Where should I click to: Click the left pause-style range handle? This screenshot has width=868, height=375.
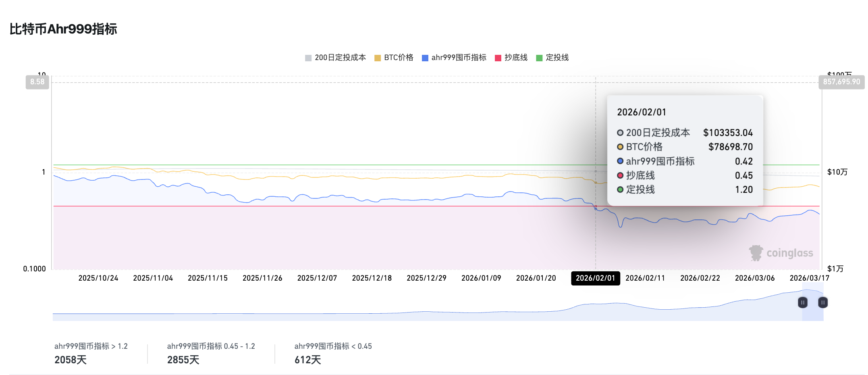click(x=802, y=302)
